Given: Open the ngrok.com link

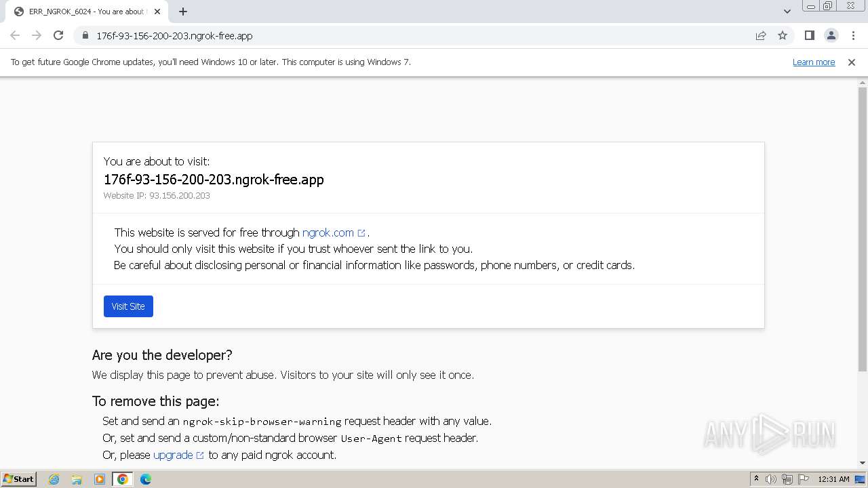Looking at the screenshot, I should point(334,232).
